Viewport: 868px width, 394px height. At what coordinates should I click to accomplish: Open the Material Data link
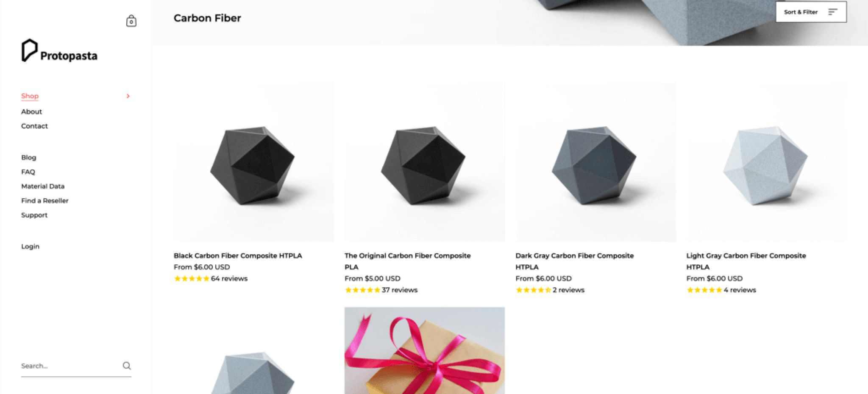tap(43, 186)
